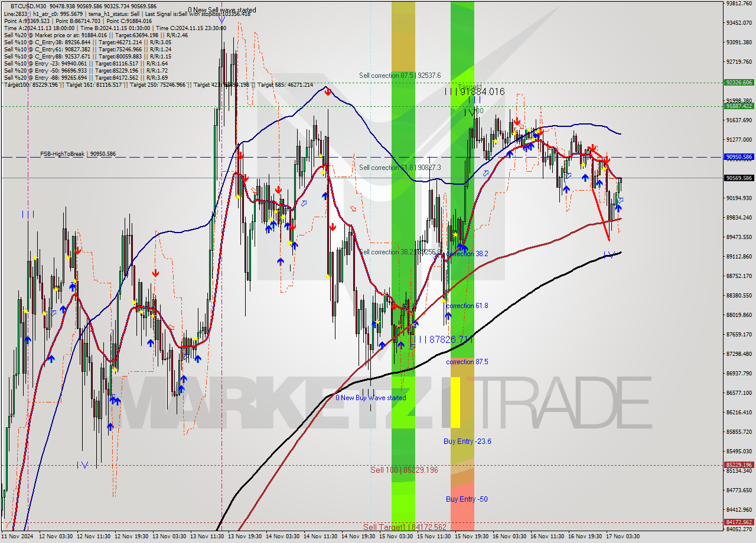This screenshot has width=756, height=543.
Task: Click the 93812.760 price axis value
Action: (x=739, y=3)
